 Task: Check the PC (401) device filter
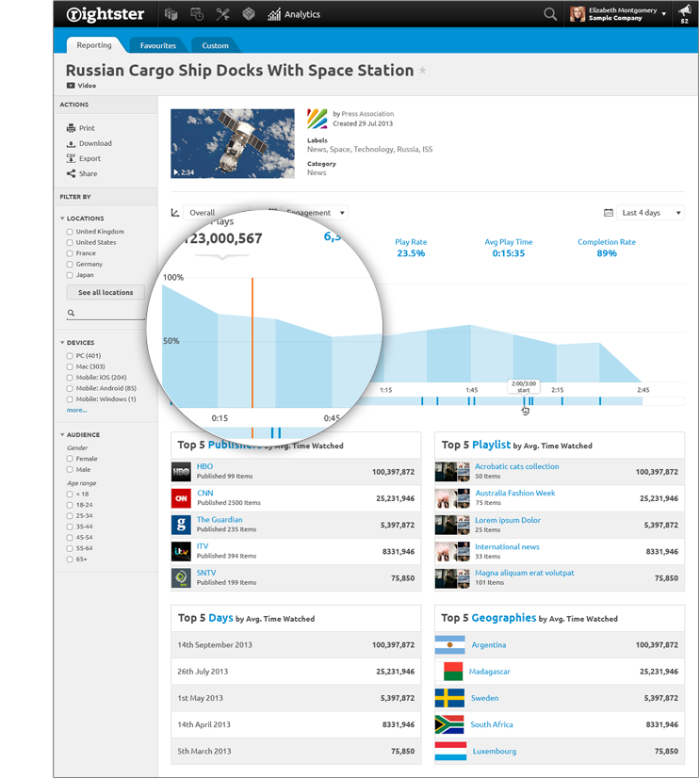point(70,356)
